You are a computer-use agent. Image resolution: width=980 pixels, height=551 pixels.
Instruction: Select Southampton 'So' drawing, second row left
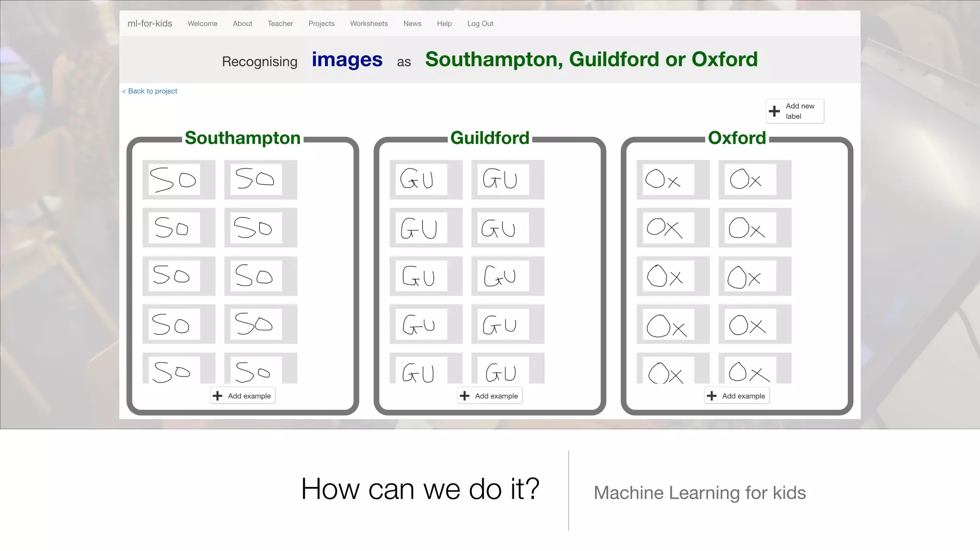[x=179, y=228]
